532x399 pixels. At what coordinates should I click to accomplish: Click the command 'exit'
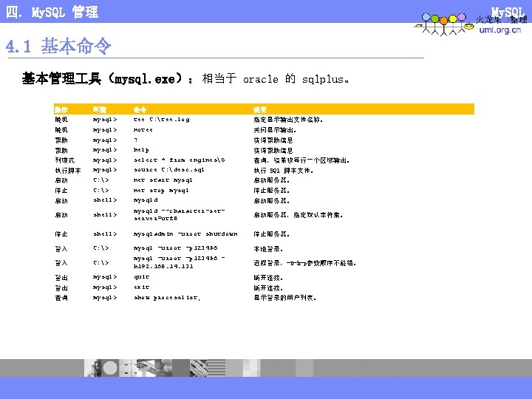coord(141,287)
